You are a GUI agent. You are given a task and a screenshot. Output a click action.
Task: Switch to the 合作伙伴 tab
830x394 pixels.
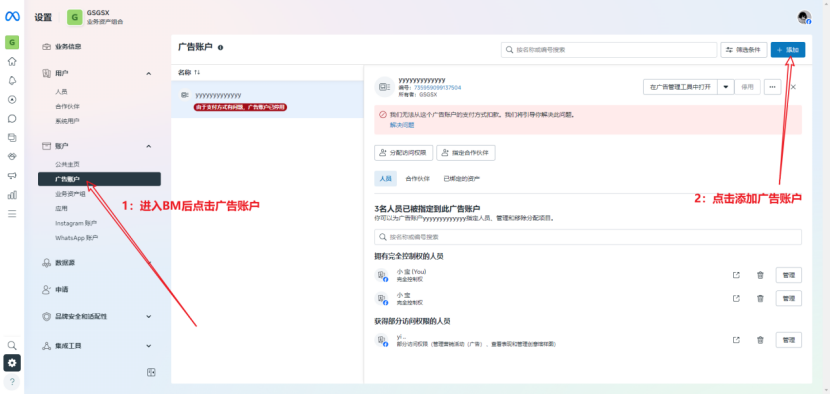[x=417, y=178]
